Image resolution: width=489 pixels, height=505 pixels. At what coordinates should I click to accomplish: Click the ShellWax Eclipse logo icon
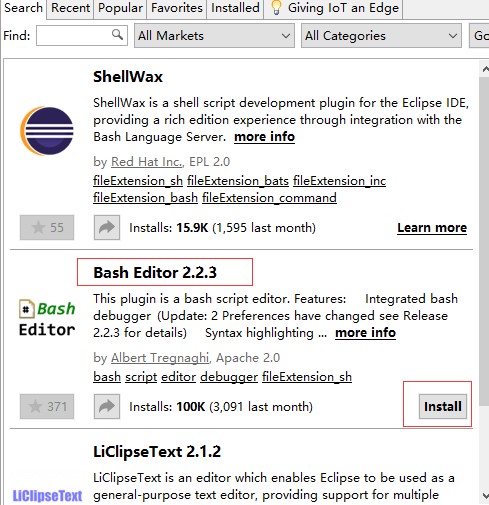click(x=47, y=131)
